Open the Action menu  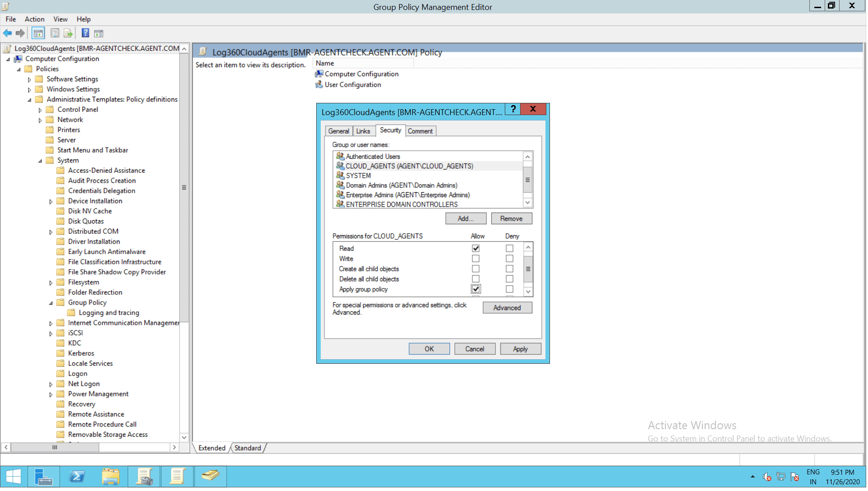34,19
